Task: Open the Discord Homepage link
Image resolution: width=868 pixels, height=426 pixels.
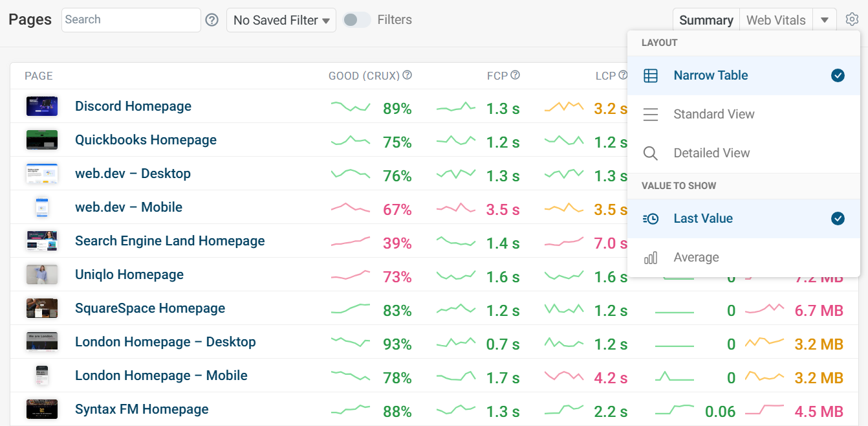Action: [133, 106]
